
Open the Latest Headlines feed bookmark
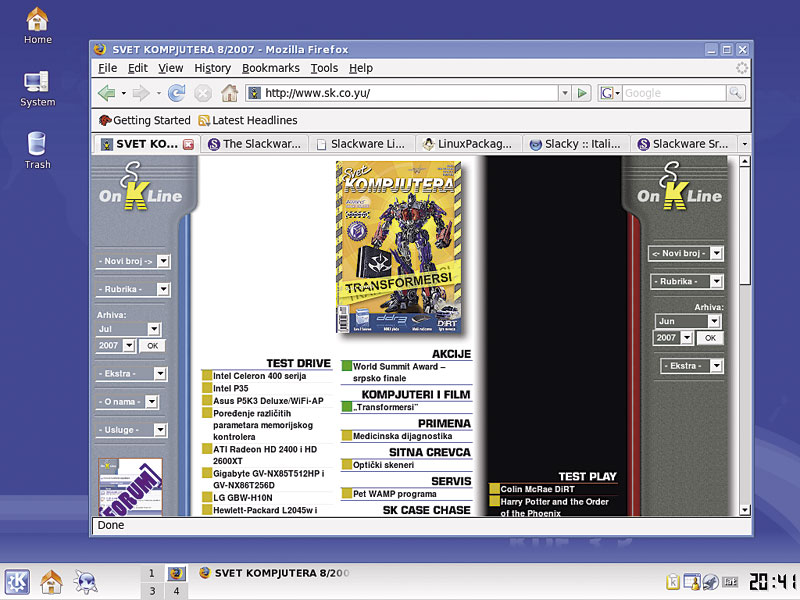tap(248, 120)
